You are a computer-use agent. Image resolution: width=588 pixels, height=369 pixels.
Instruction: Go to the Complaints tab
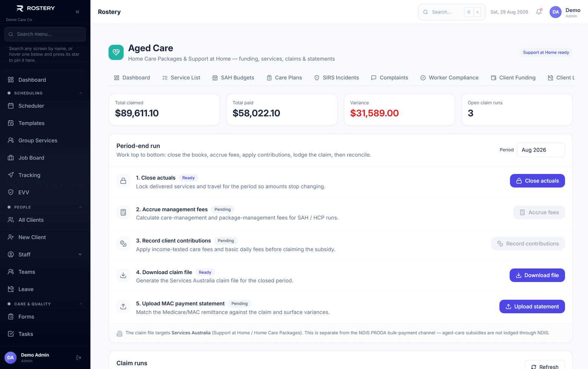389,78
